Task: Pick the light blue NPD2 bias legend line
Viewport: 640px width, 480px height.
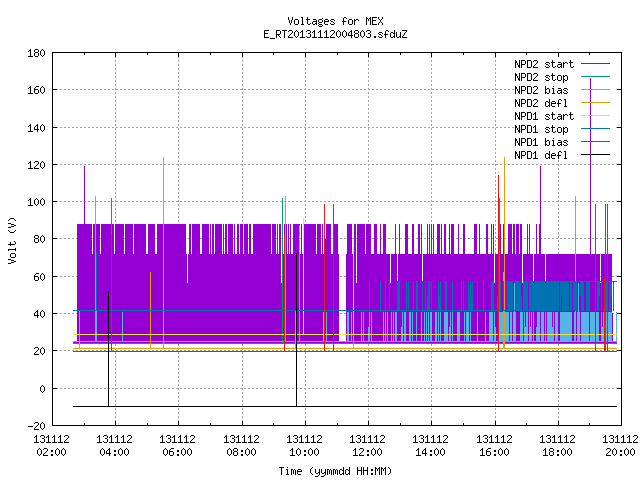Action: [595, 90]
